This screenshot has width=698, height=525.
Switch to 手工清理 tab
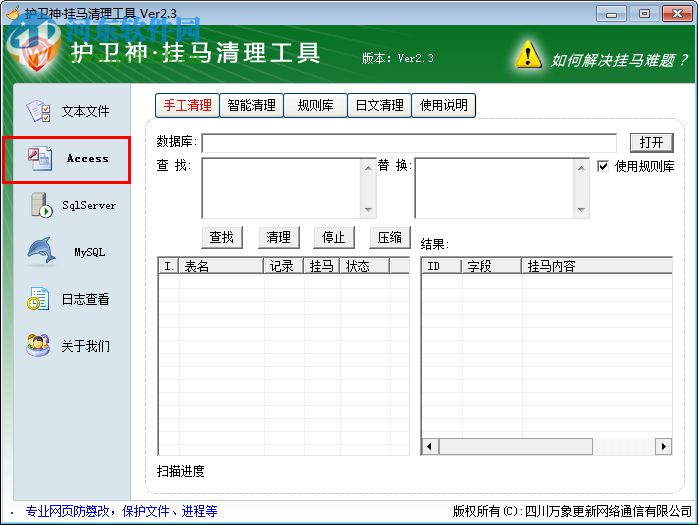click(x=187, y=106)
